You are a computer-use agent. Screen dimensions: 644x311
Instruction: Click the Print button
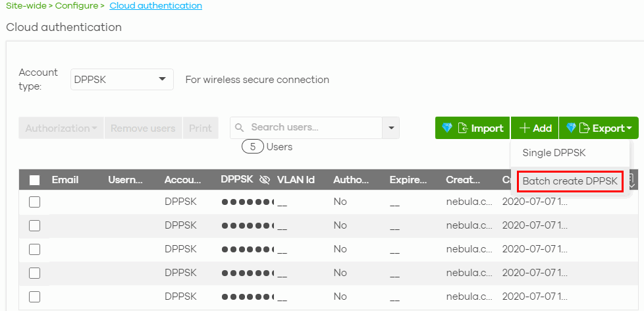point(200,128)
